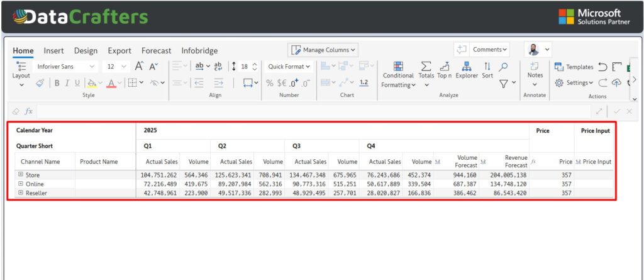Click the format painter icon
Screen dimensions: 644x280
pyautogui.click(x=40, y=82)
